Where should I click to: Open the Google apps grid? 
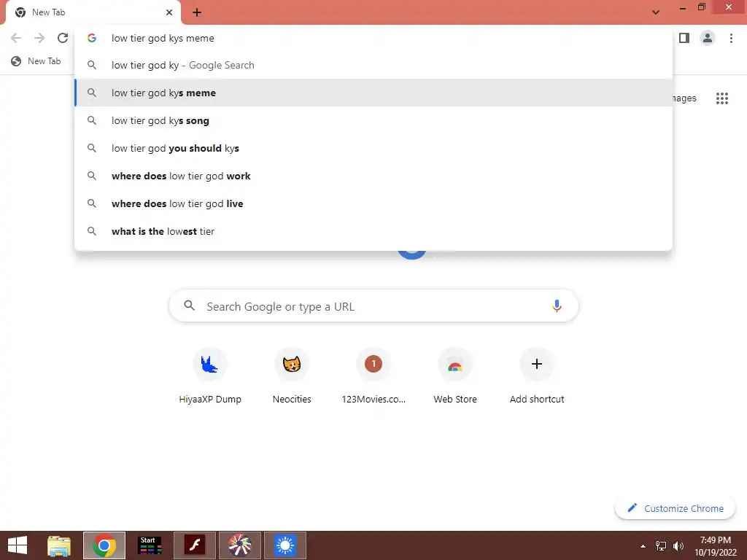coord(722,98)
